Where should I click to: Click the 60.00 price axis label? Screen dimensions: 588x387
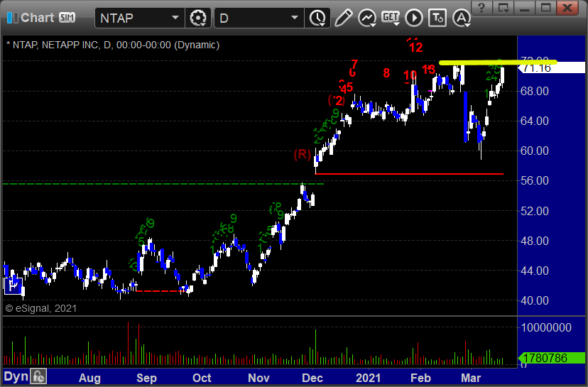point(534,151)
